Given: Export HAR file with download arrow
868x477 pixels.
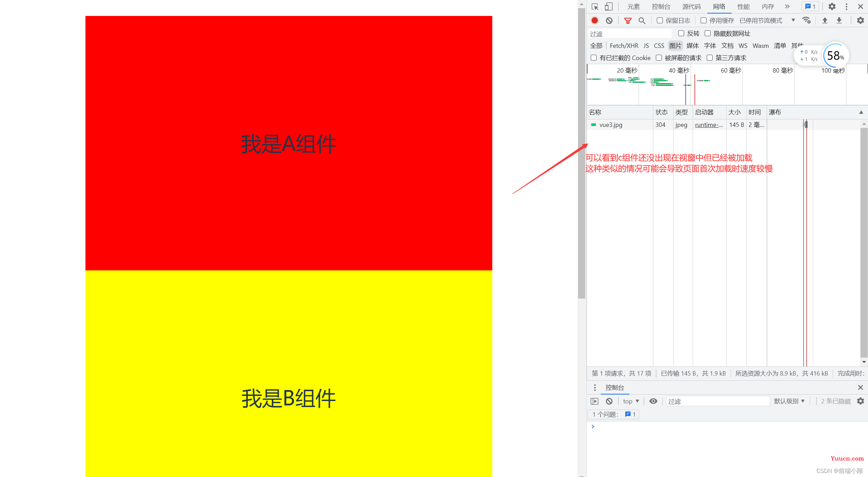Looking at the screenshot, I should tap(839, 20).
